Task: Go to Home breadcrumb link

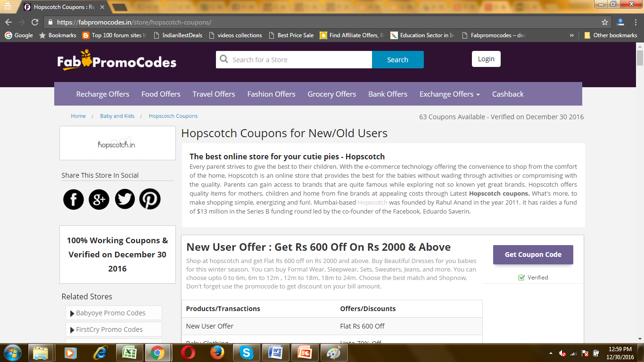Action: [78, 116]
